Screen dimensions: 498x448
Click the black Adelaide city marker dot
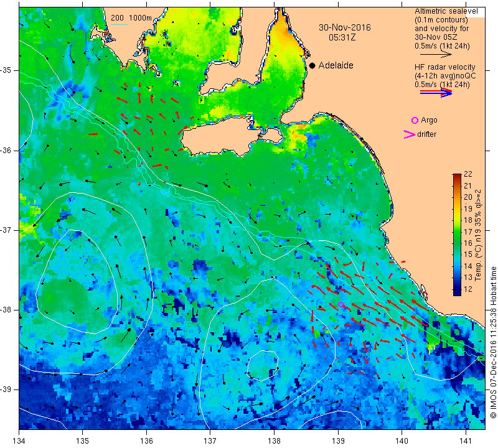[x=312, y=65]
